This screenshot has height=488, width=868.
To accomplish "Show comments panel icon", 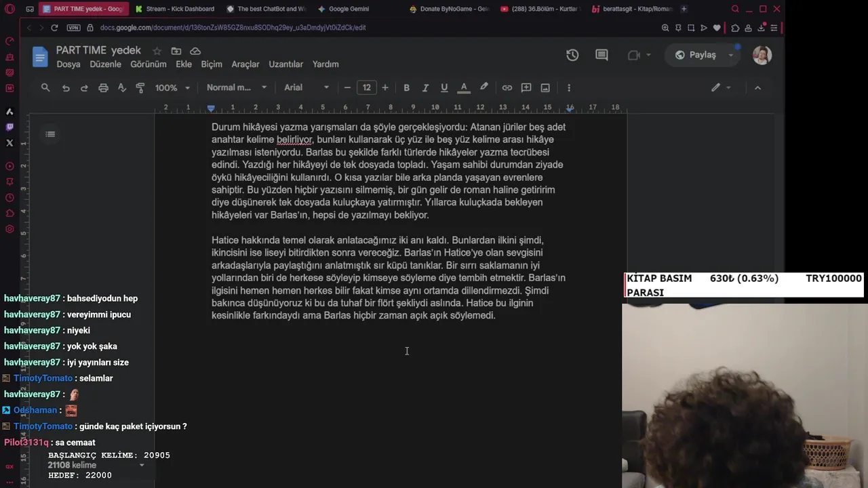I will click(601, 55).
